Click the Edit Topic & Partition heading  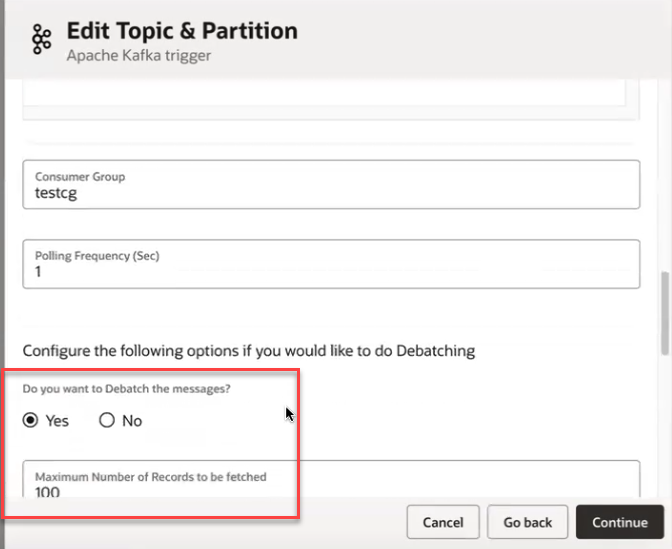(182, 31)
